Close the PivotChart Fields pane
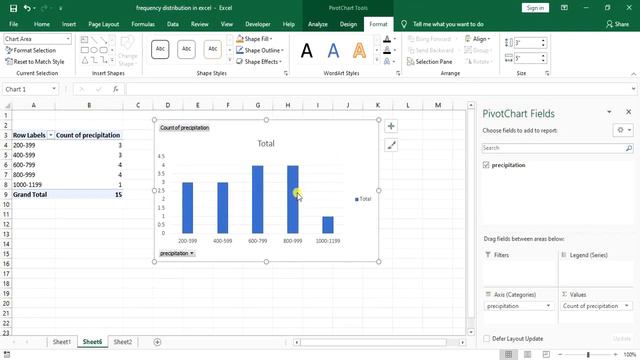640x360 pixels. click(628, 112)
